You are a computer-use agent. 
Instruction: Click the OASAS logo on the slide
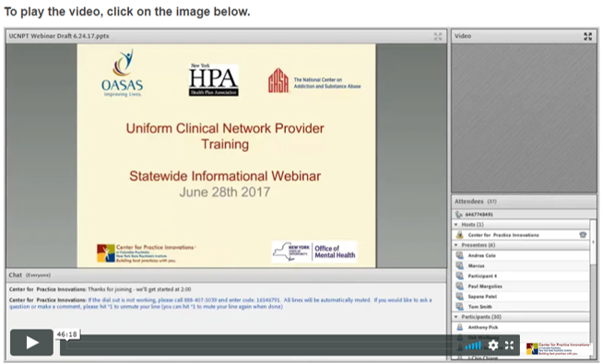point(123,73)
